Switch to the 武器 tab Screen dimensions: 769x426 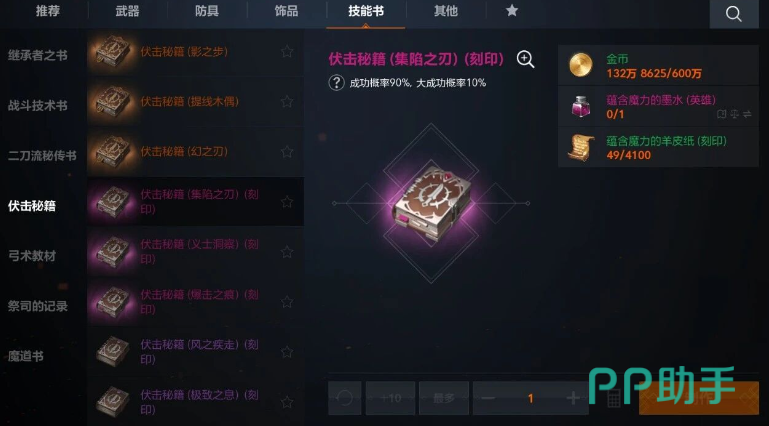point(127,11)
